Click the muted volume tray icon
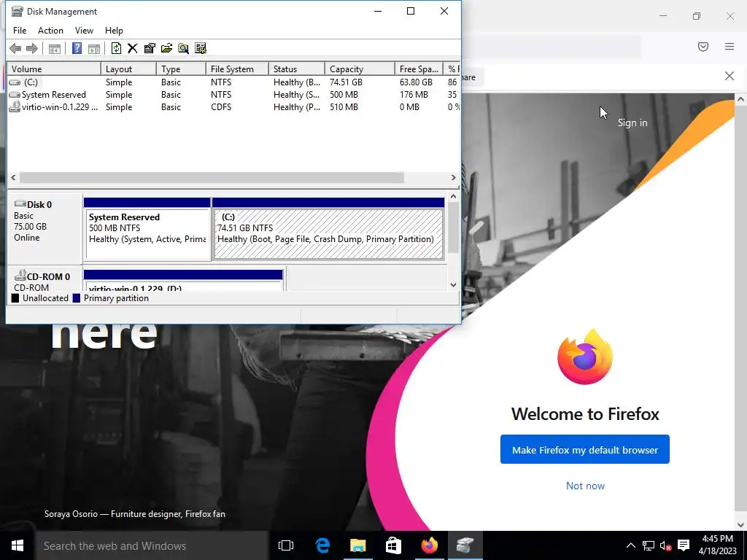Viewport: 747px width, 560px height. click(665, 545)
